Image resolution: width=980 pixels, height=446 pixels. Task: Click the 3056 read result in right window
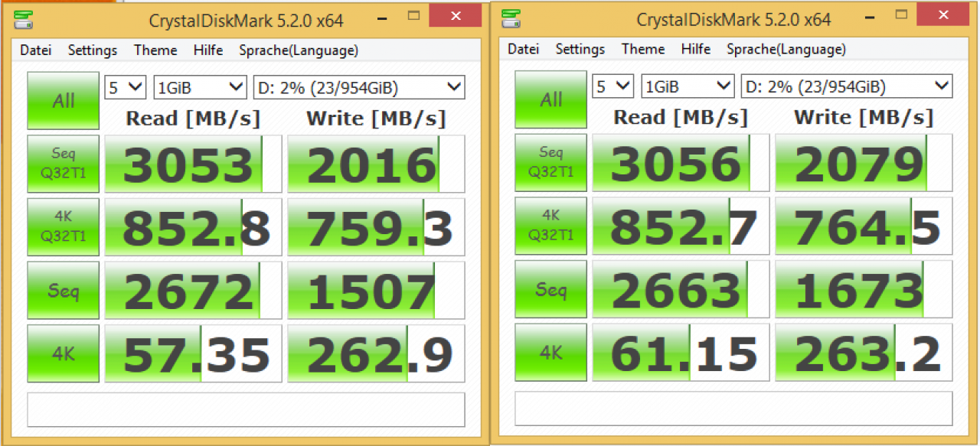[x=681, y=162]
